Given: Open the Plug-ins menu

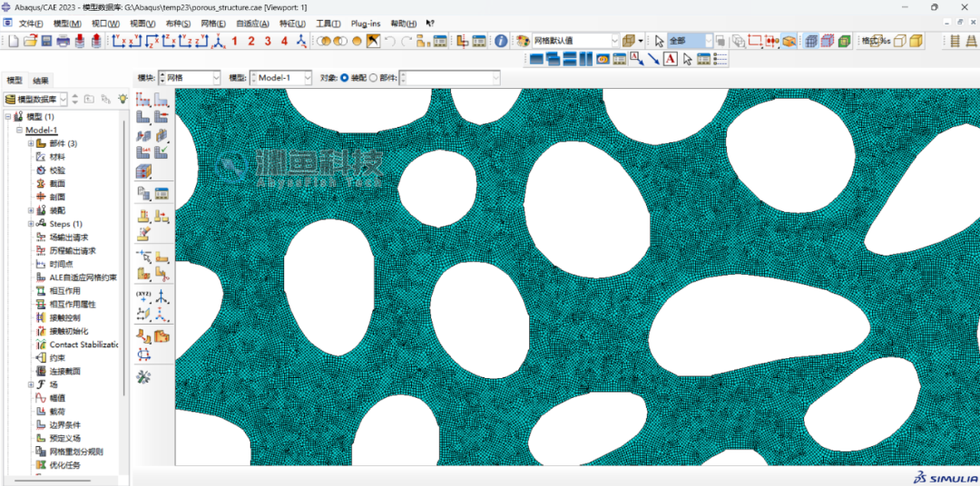Looking at the screenshot, I should point(366,23).
